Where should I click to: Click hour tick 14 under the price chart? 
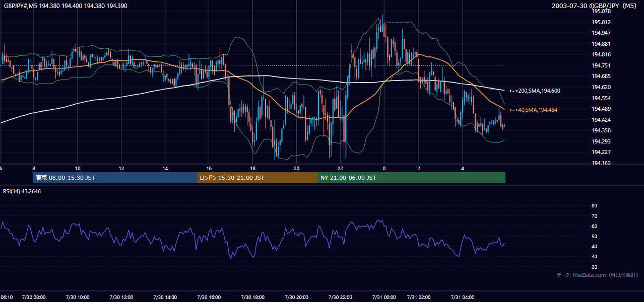coord(165,168)
